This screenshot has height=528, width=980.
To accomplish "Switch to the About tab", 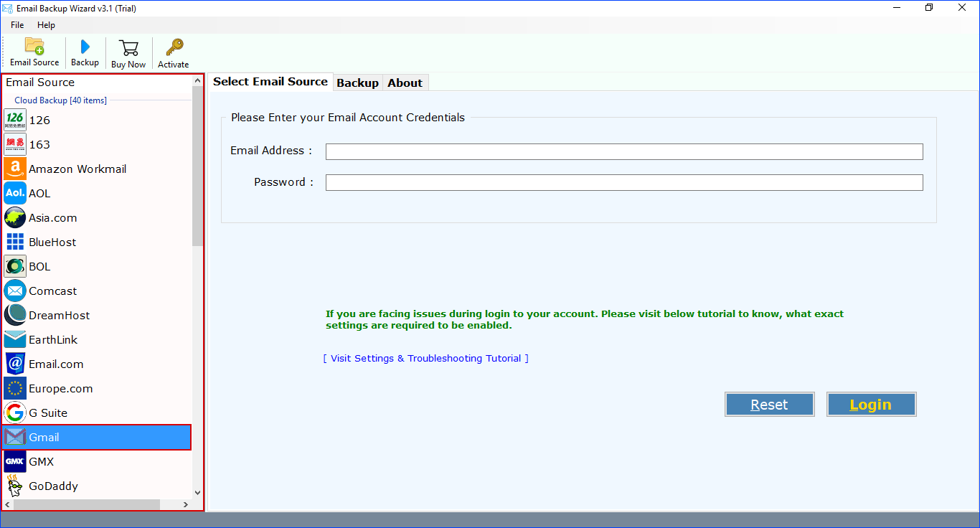I will (x=405, y=82).
